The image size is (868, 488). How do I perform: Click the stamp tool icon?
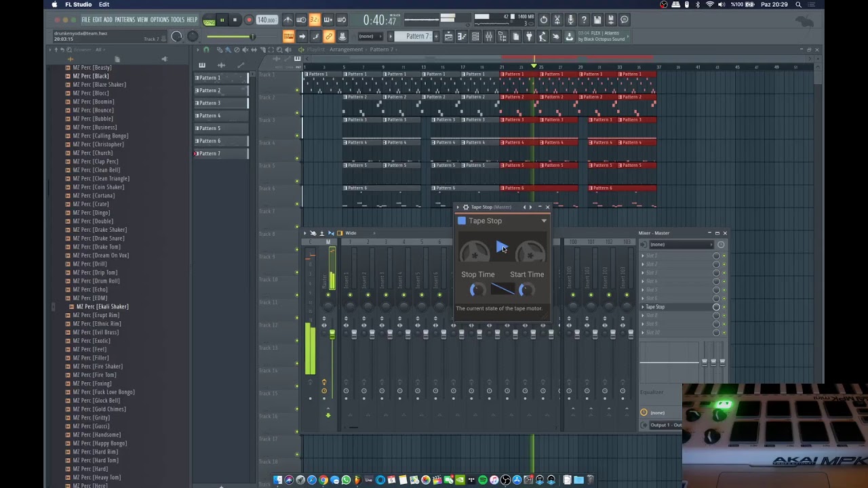pyautogui.click(x=342, y=37)
